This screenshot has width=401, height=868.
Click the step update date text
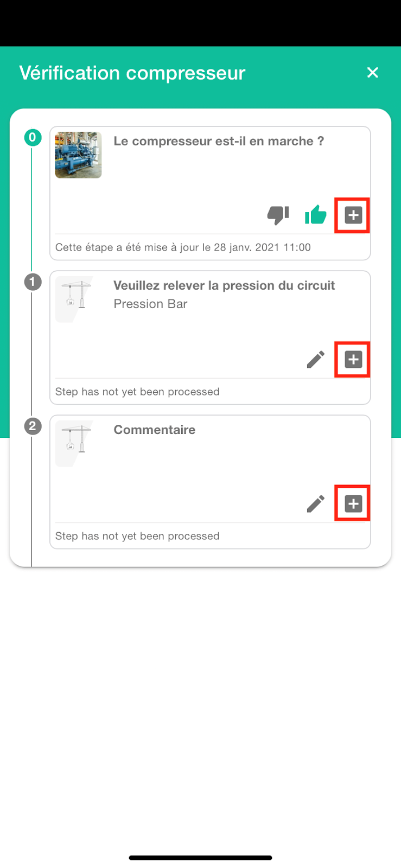coord(183,247)
